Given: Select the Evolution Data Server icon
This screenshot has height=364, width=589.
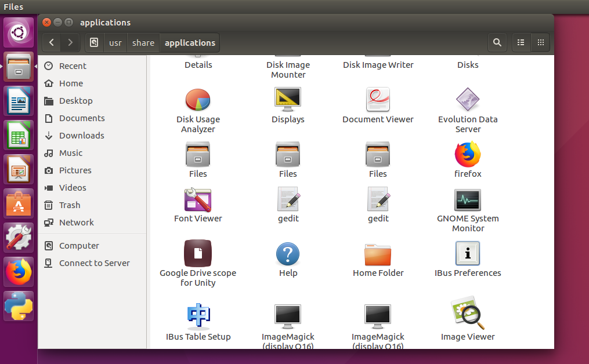Looking at the screenshot, I should click(x=468, y=100).
